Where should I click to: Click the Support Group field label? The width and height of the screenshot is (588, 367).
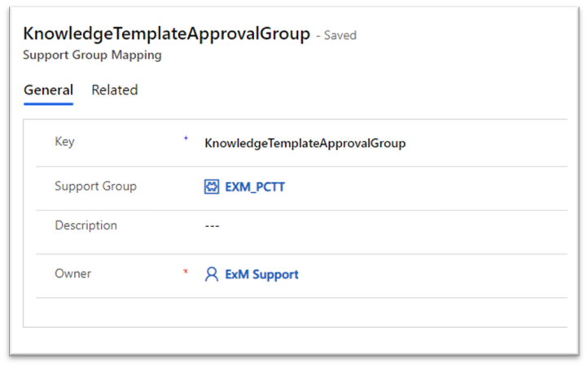95,186
